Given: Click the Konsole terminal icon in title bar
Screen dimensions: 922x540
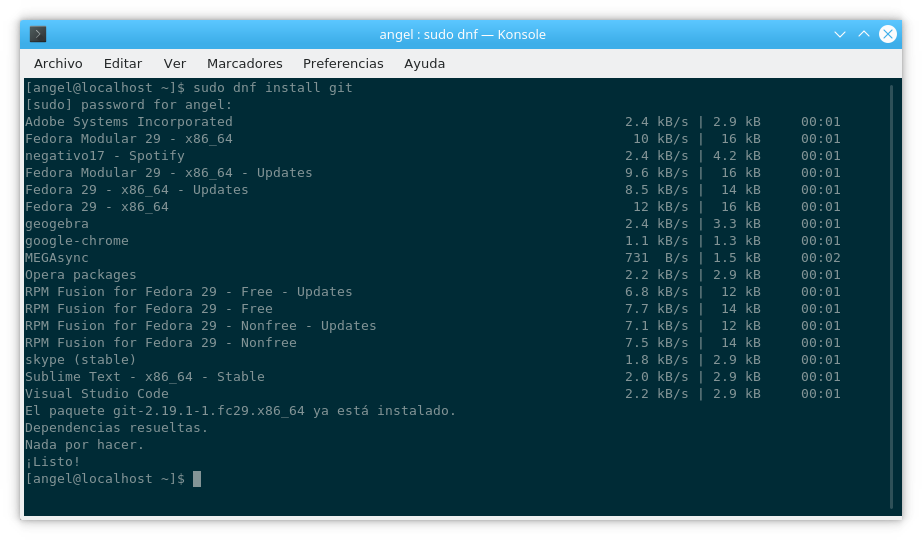Looking at the screenshot, I should pyautogui.click(x=38, y=34).
